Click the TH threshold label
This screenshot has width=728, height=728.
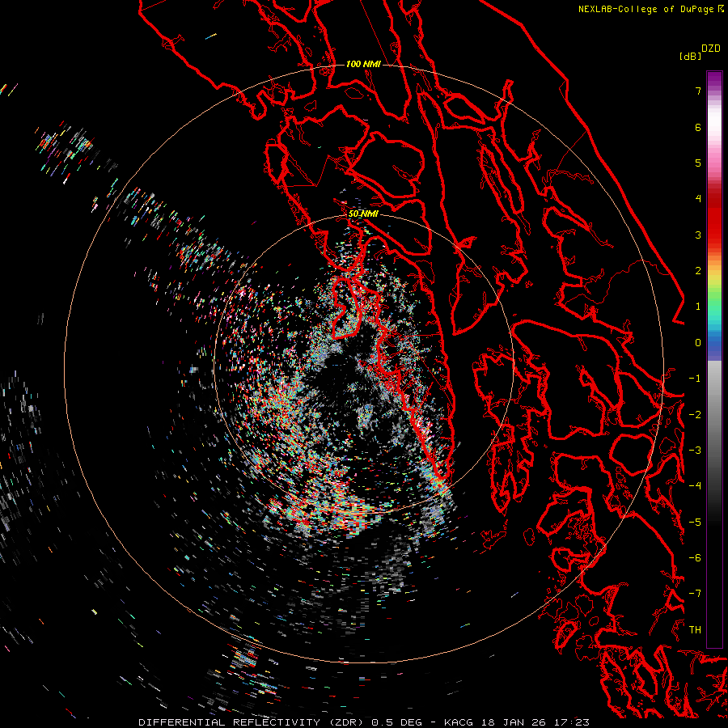(695, 629)
